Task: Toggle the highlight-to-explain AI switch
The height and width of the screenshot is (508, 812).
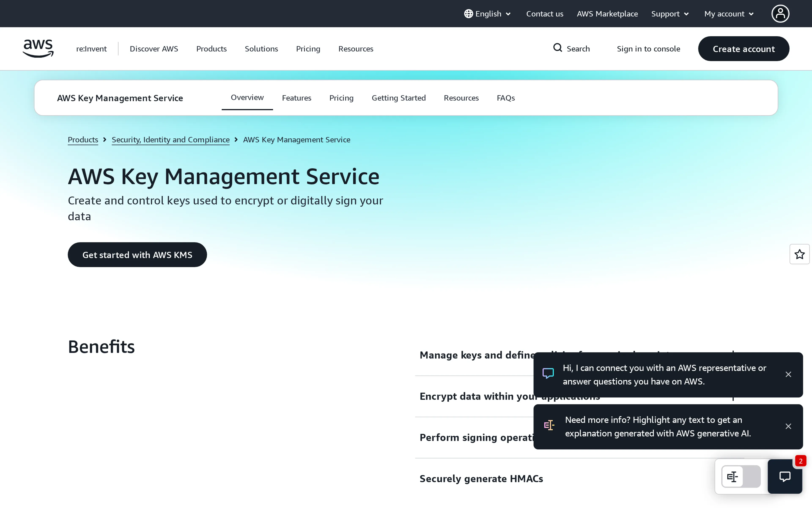Action: (741, 476)
